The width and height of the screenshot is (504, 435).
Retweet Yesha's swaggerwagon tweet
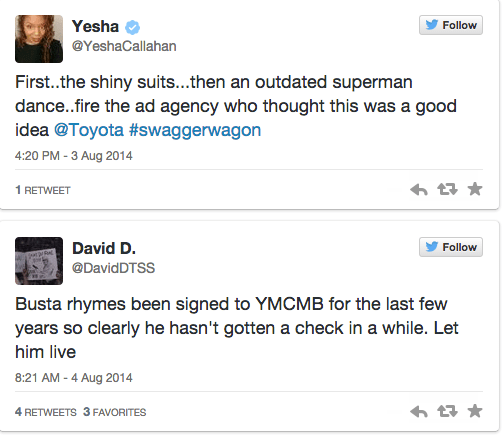(x=447, y=189)
